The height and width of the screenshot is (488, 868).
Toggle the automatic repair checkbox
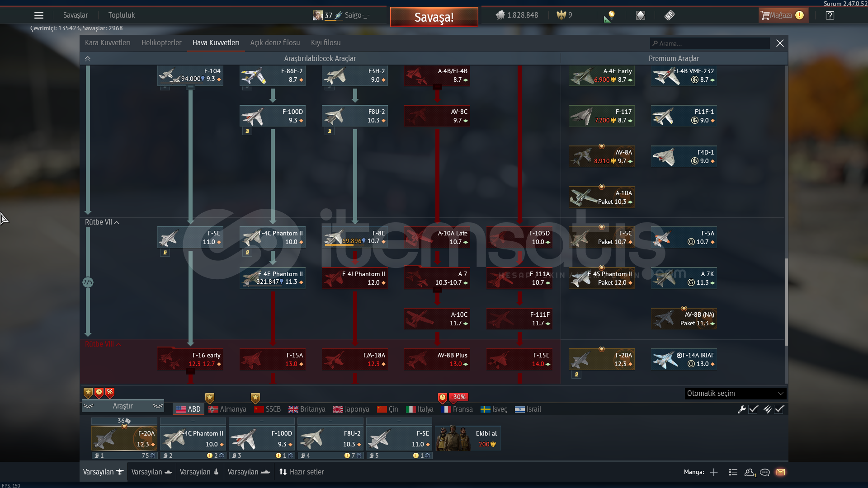click(x=753, y=409)
